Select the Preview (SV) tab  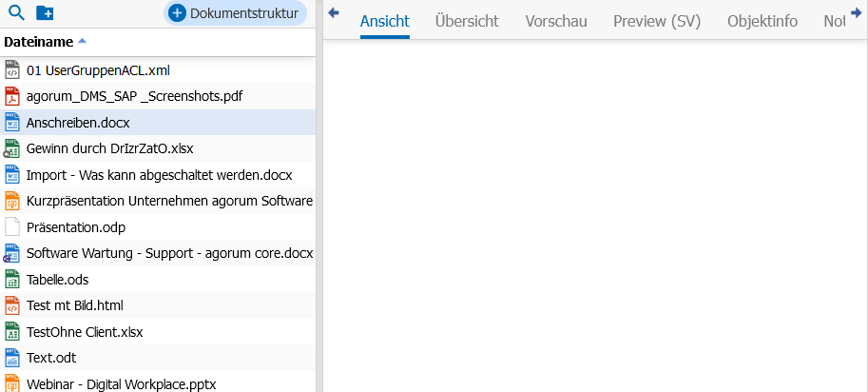pos(657,21)
